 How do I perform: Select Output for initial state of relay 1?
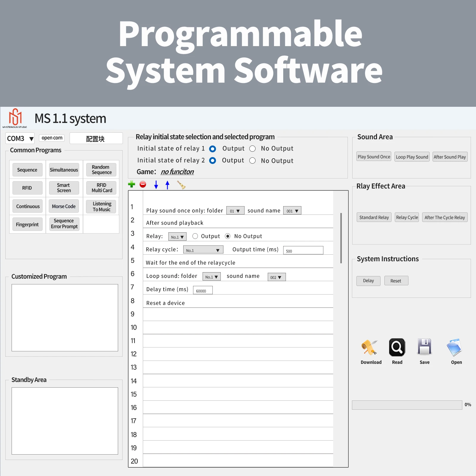[x=212, y=149]
